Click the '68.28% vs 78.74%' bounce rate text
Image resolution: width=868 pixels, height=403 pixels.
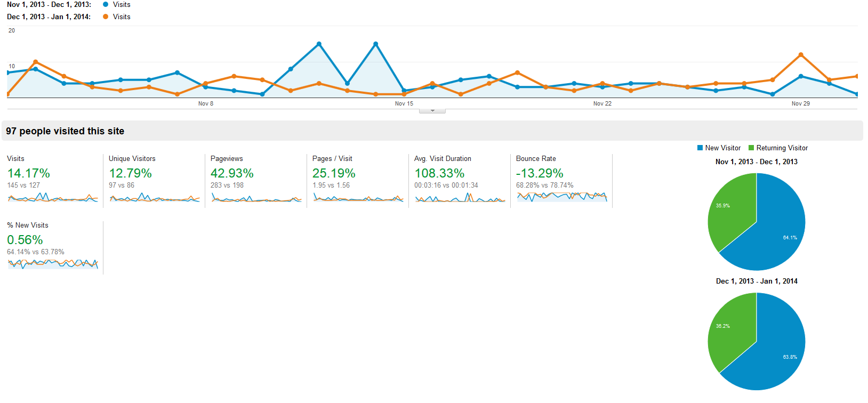(545, 185)
